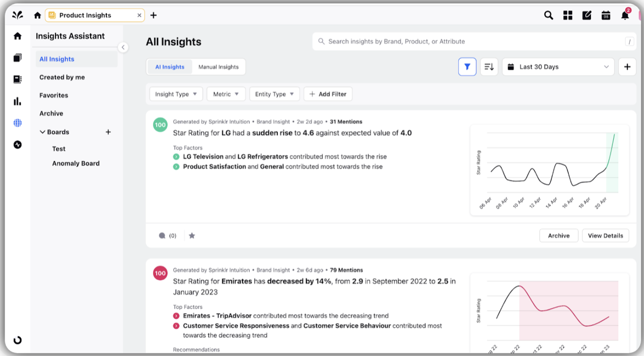This screenshot has height=356, width=644.
Task: Open the globe sidebar icon
Action: pos(17,123)
